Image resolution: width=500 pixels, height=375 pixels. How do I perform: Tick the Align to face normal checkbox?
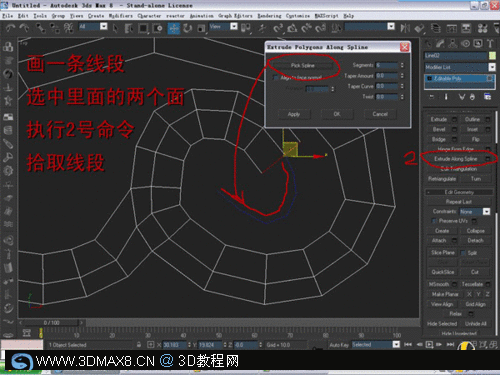[275, 77]
